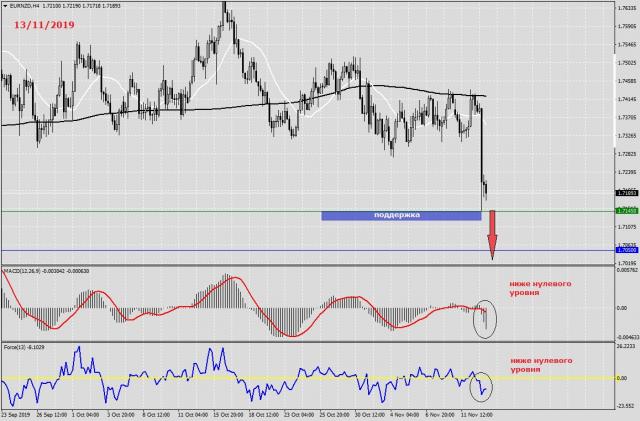Image resolution: width=640 pixels, height=421 pixels.
Task: Click the '23 Sep 2019' time axis label
Action: 18,413
